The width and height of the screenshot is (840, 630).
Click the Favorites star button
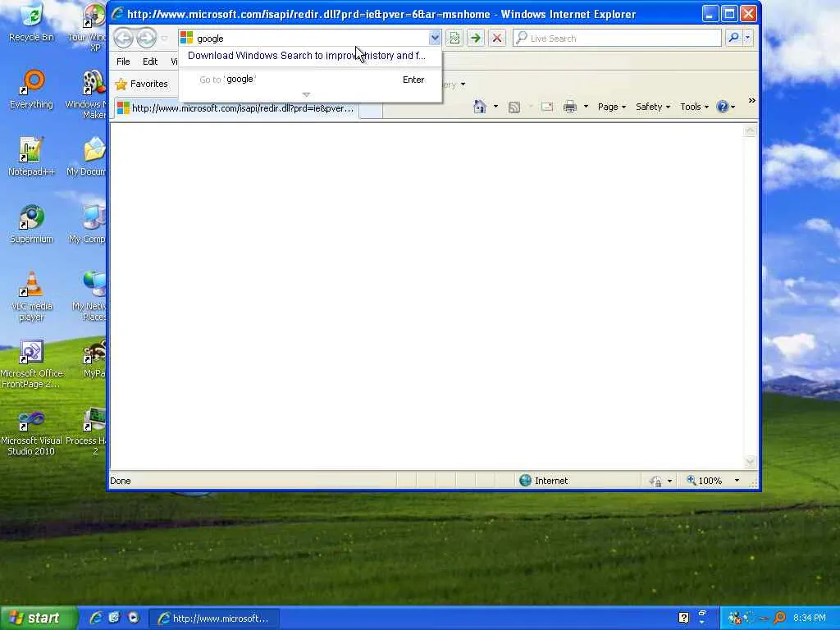click(142, 84)
